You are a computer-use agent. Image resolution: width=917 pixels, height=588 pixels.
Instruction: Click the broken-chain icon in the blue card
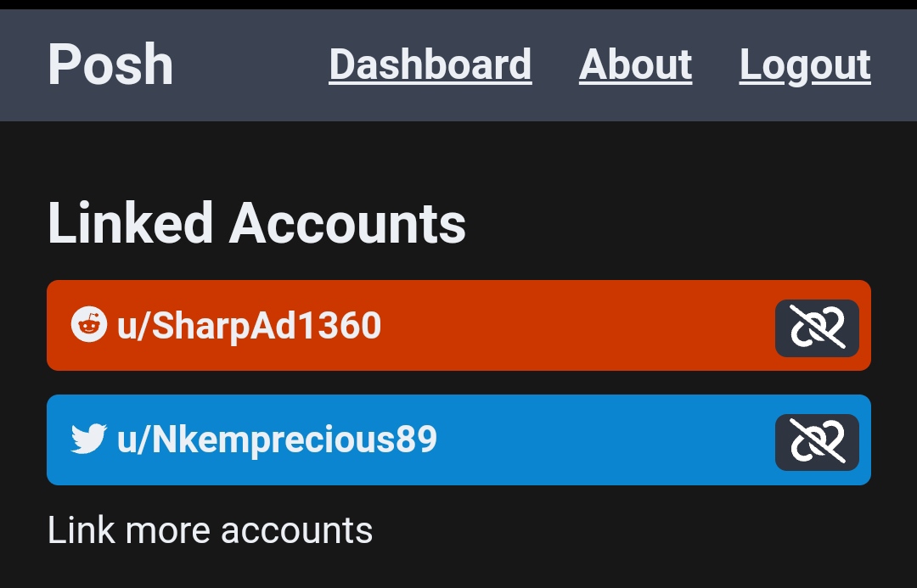(817, 441)
